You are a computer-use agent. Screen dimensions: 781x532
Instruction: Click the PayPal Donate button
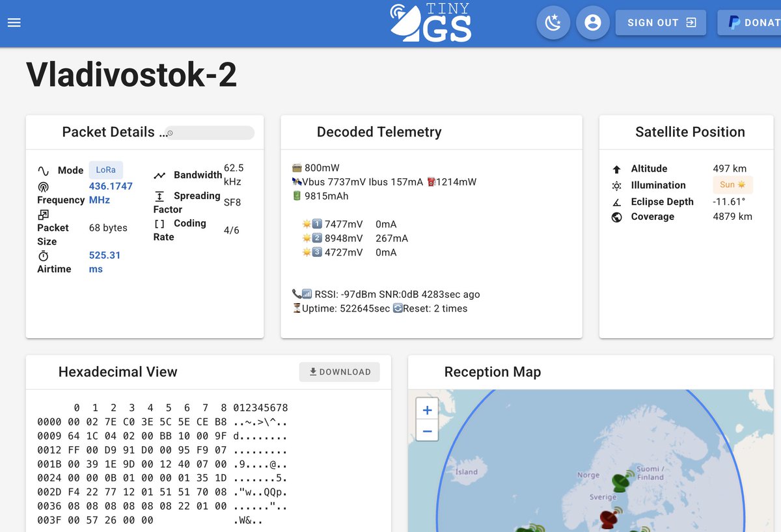(750, 23)
